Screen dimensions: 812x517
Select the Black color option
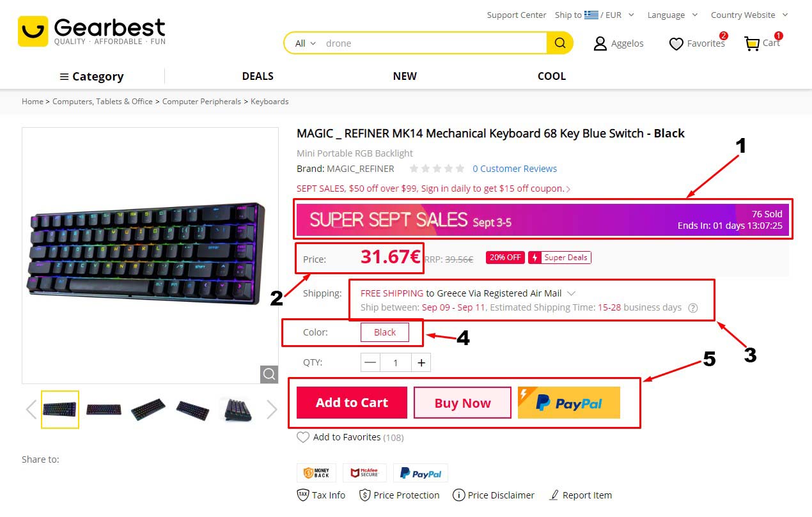[x=385, y=332]
